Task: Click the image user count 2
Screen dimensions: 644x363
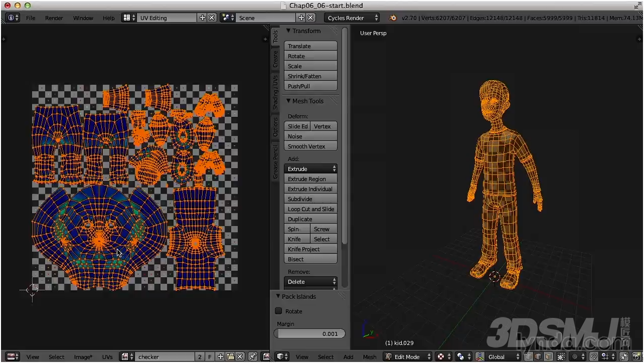Action: pyautogui.click(x=200, y=356)
